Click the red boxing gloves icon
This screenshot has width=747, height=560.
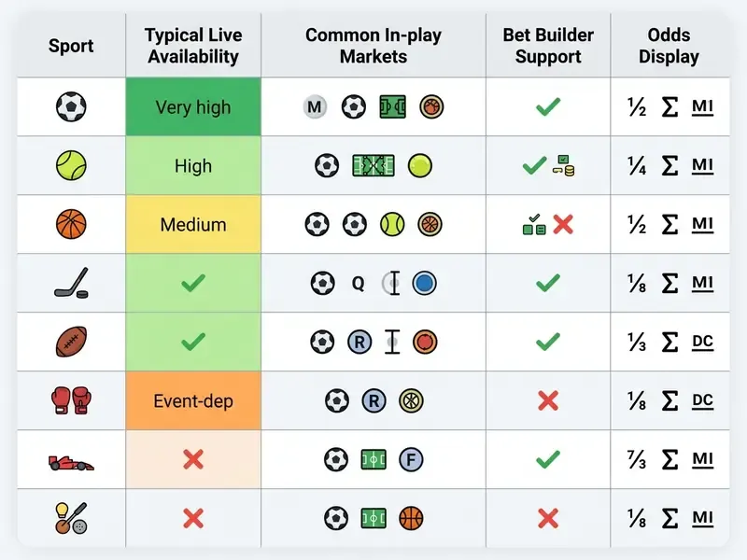coord(71,400)
